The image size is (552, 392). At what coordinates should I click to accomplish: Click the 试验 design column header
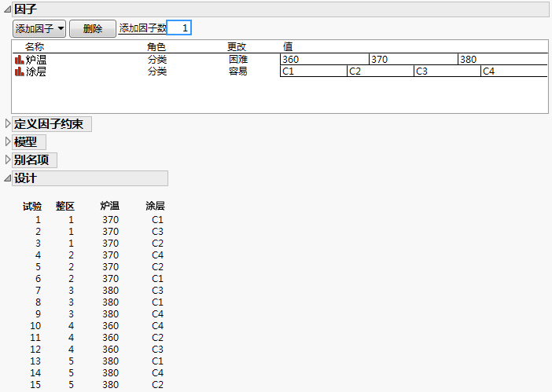point(32,206)
